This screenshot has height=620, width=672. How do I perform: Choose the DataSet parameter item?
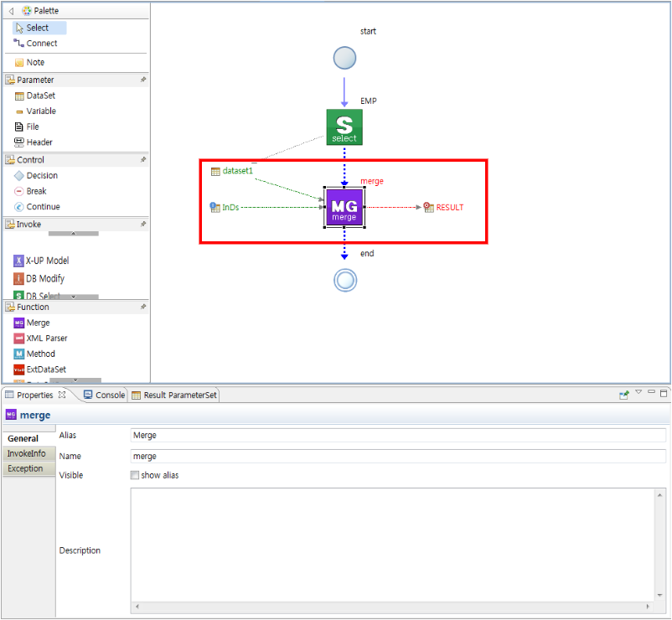click(x=40, y=96)
